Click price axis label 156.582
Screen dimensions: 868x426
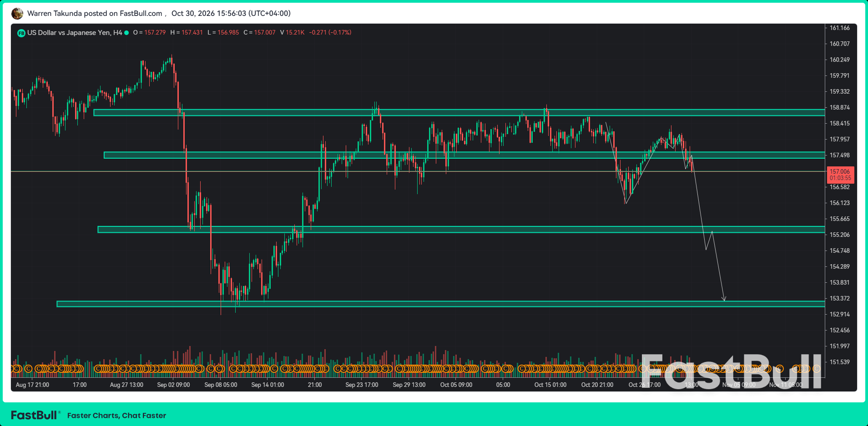[x=840, y=187]
